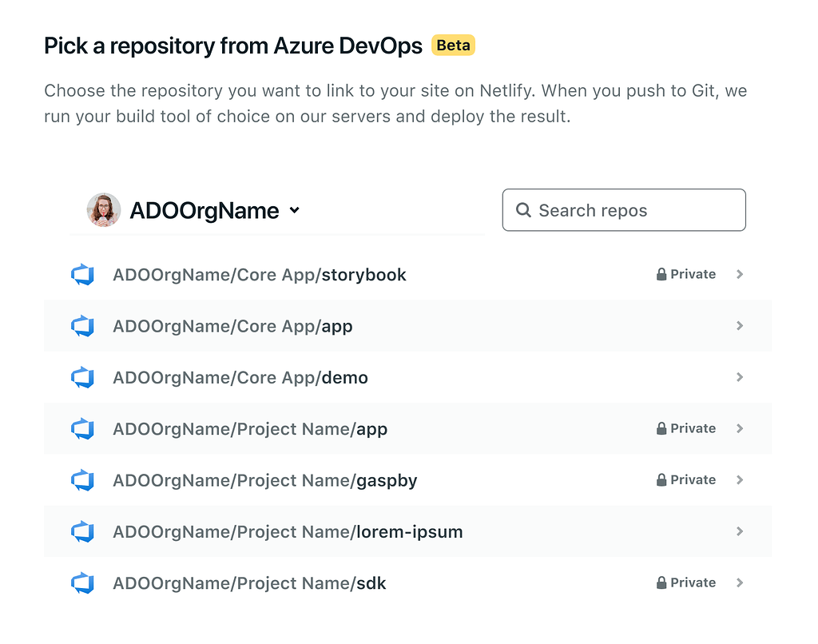Click the lock icon on Project Name/app row

coord(661,428)
